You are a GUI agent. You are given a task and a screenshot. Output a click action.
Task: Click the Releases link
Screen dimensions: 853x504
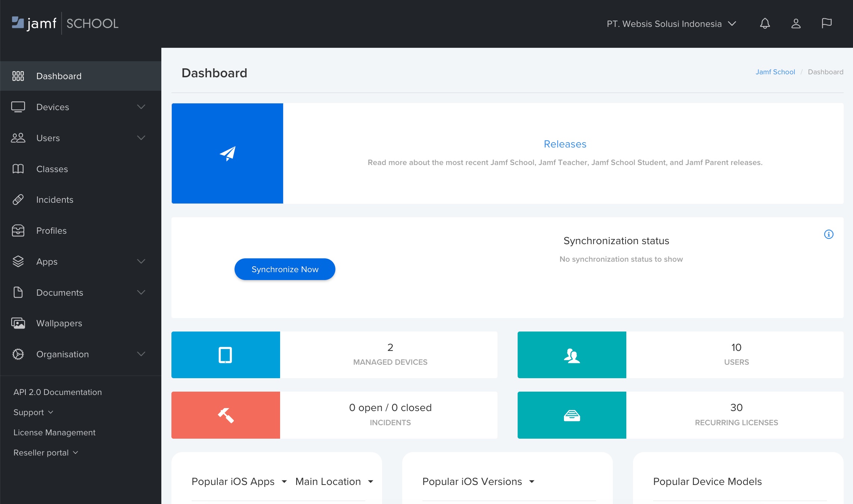pos(564,143)
